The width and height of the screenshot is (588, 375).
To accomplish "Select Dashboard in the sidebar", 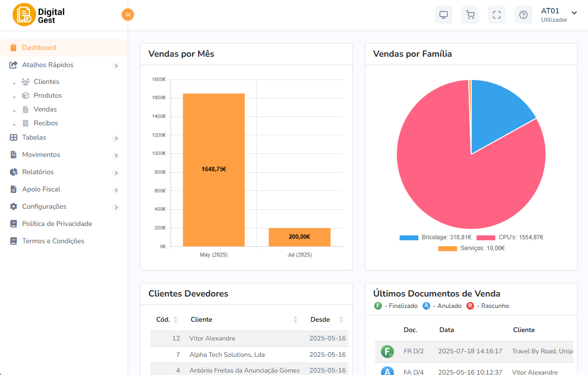I will pyautogui.click(x=39, y=48).
